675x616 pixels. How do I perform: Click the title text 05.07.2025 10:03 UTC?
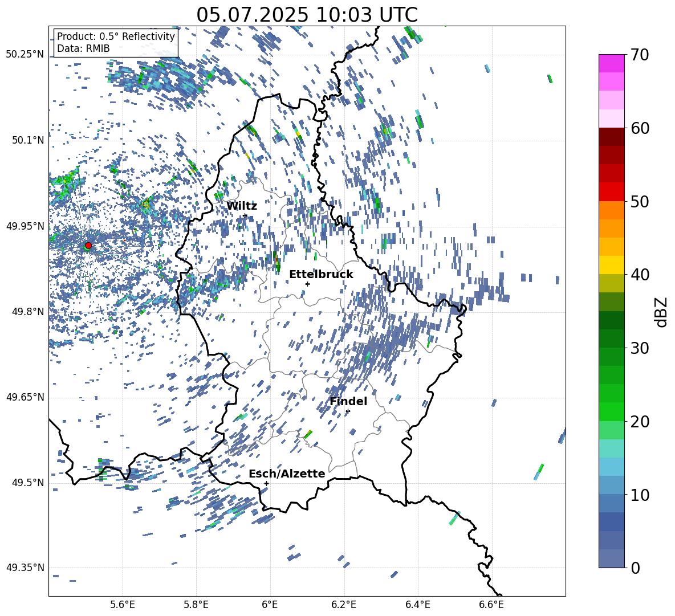tap(307, 15)
